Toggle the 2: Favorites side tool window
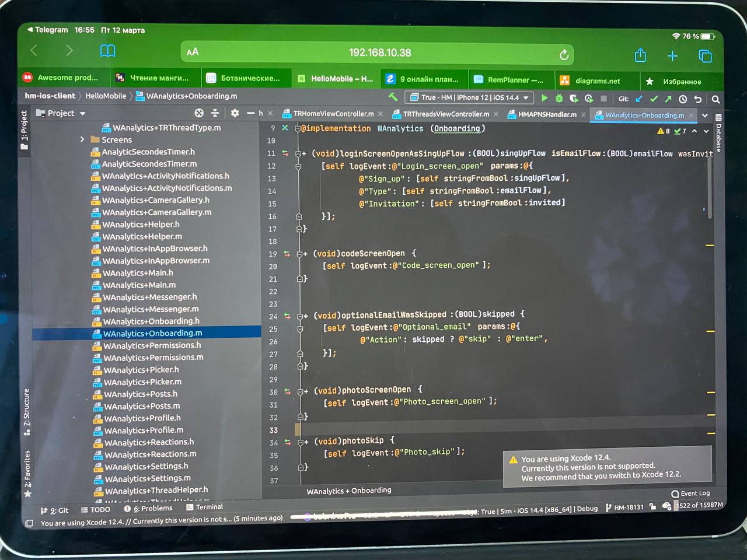This screenshot has height=560, width=747. click(27, 474)
